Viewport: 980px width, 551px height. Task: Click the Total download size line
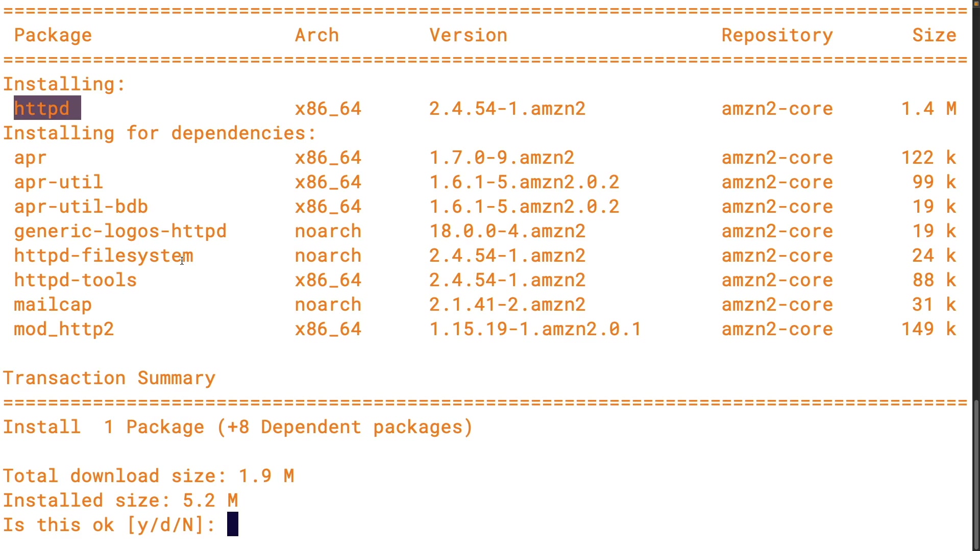click(x=149, y=476)
